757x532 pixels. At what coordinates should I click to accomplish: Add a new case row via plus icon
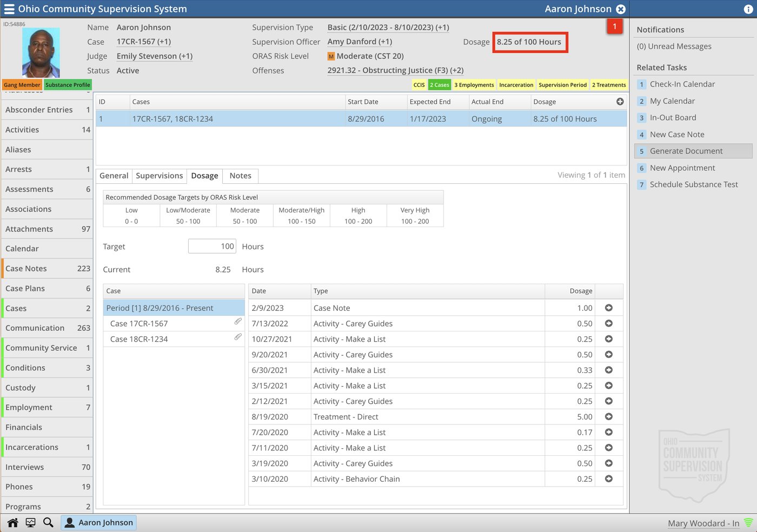(x=620, y=102)
